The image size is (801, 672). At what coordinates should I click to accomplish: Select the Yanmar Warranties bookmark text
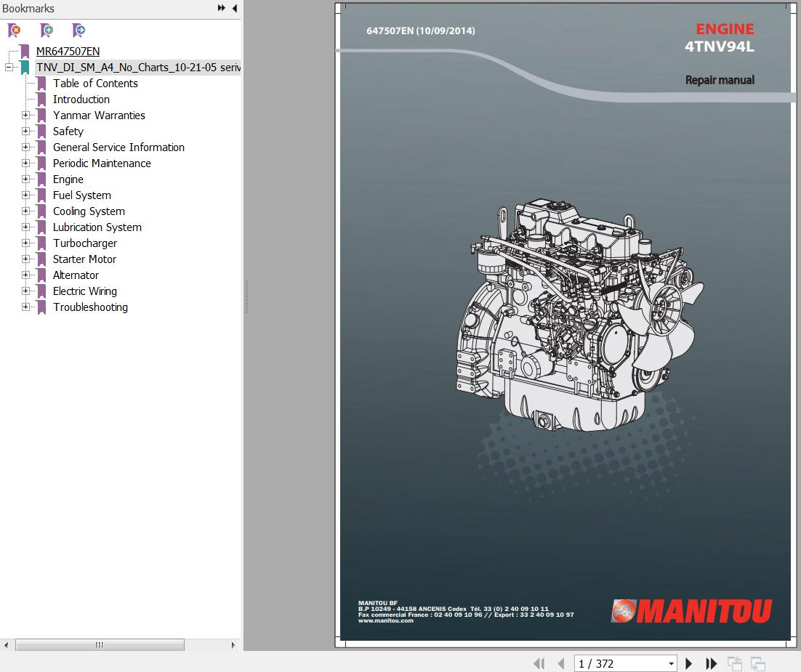point(99,116)
